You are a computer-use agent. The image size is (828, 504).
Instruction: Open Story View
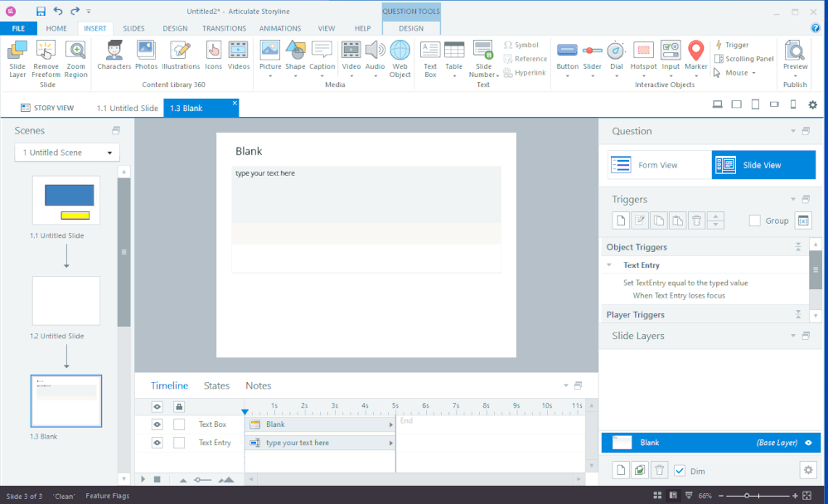[47, 108]
